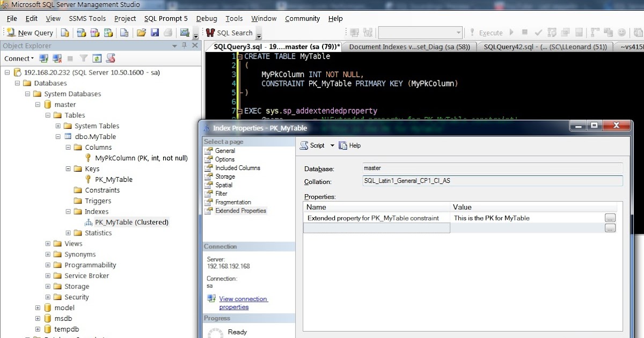Image resolution: width=644 pixels, height=338 pixels.
Task: Open the SQL Prompt 5 menu
Action: pyautogui.click(x=166, y=18)
